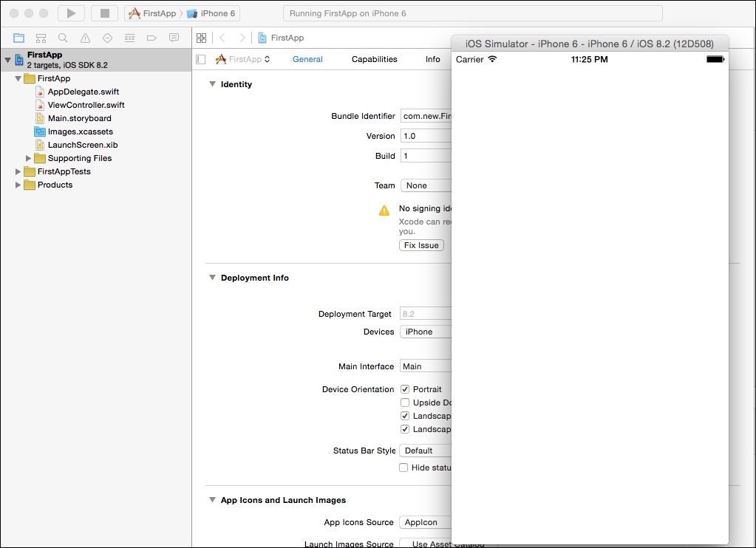756x548 pixels.
Task: Switch to the Breakpoint navigator icon
Action: click(x=151, y=38)
